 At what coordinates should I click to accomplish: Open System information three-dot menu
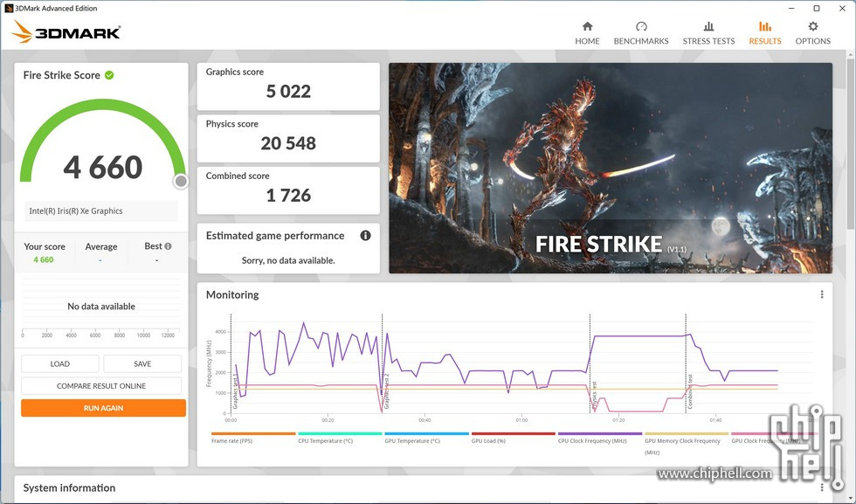pos(822,487)
